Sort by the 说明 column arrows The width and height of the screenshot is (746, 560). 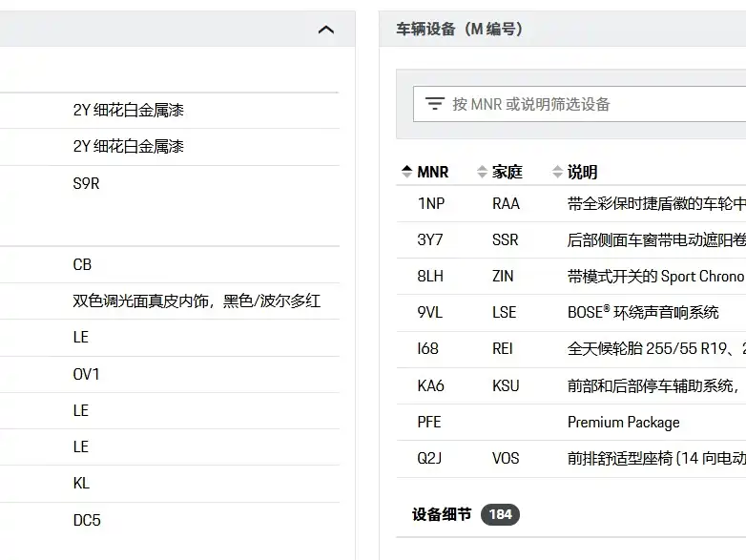coord(558,172)
